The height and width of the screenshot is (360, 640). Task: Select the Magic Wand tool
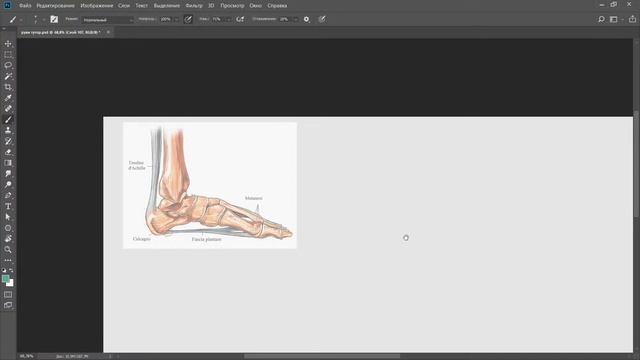8,76
